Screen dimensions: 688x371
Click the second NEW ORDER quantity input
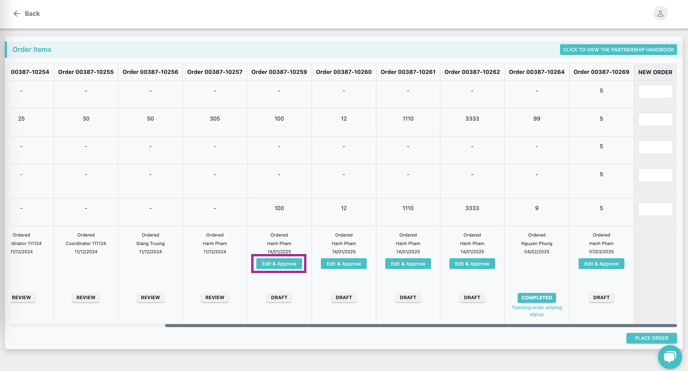click(655, 119)
